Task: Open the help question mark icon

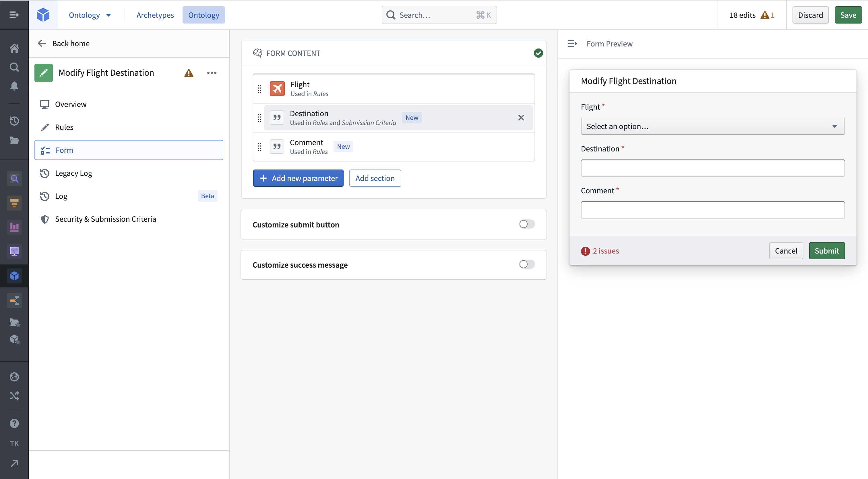Action: point(14,423)
